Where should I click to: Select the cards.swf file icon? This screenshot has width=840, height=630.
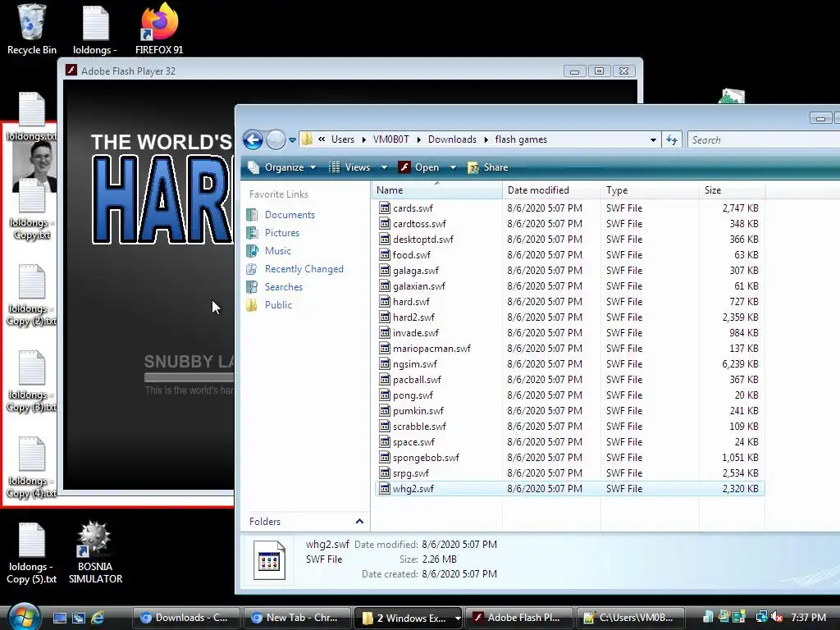click(384, 208)
